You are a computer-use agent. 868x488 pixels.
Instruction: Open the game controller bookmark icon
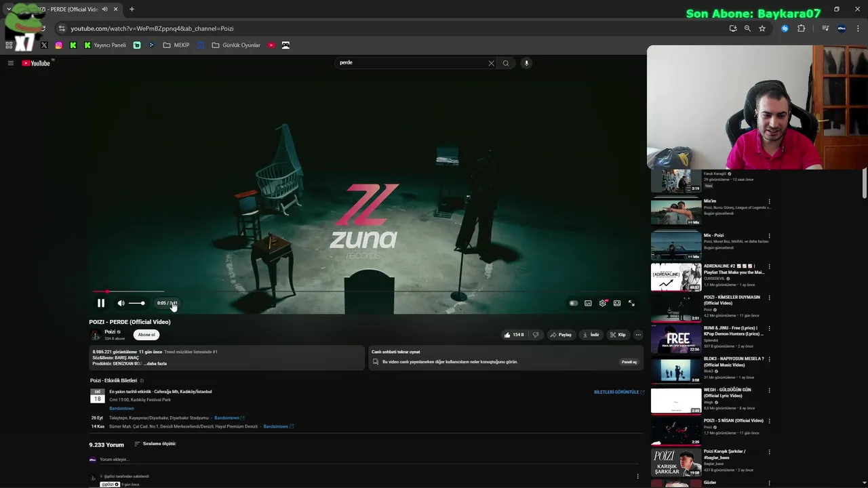[x=285, y=45]
